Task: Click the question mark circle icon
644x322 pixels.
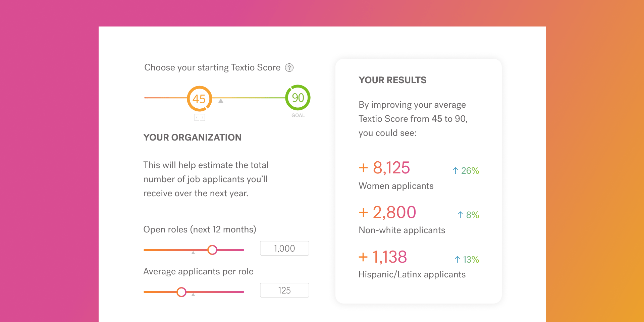Action: pos(290,67)
